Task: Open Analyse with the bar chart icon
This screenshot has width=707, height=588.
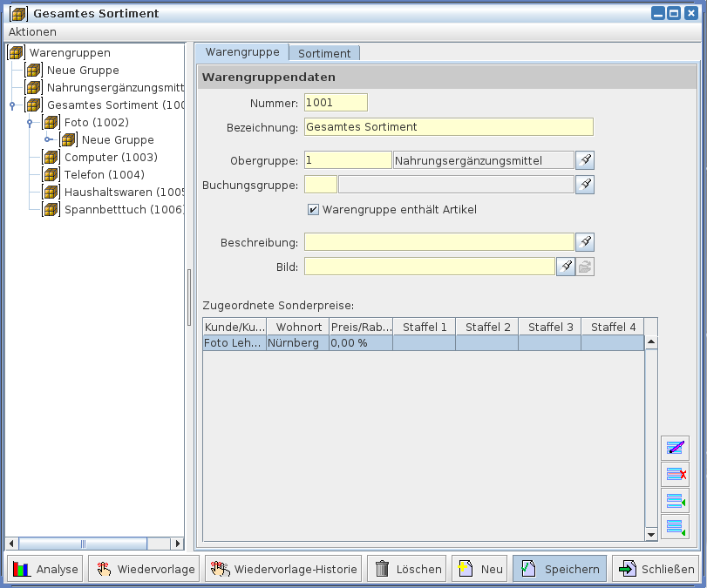Action: 45,570
